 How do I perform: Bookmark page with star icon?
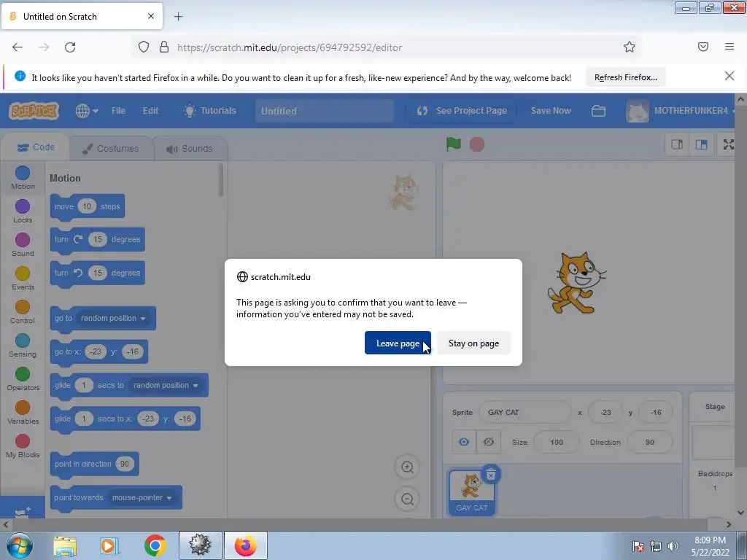click(630, 47)
